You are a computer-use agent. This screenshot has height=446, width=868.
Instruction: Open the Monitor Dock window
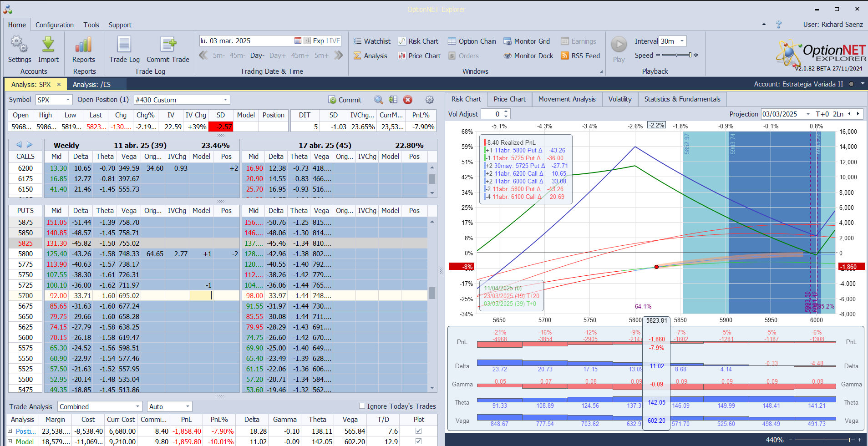tap(528, 56)
